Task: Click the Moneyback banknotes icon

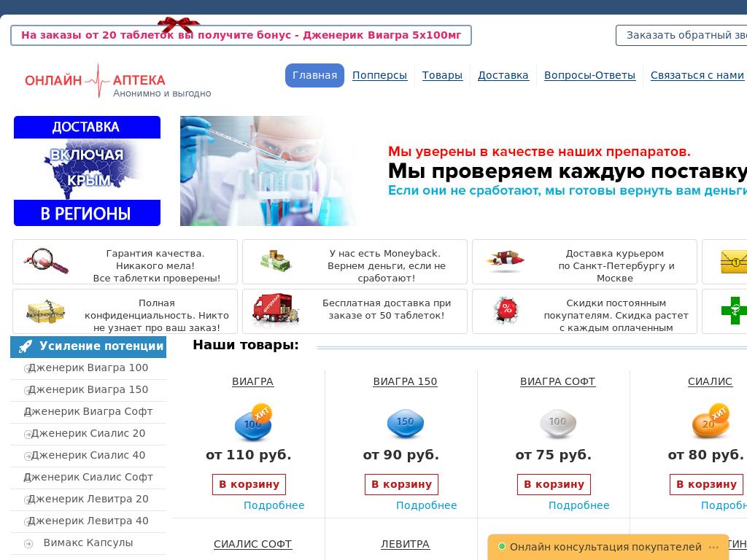Action: click(x=276, y=262)
